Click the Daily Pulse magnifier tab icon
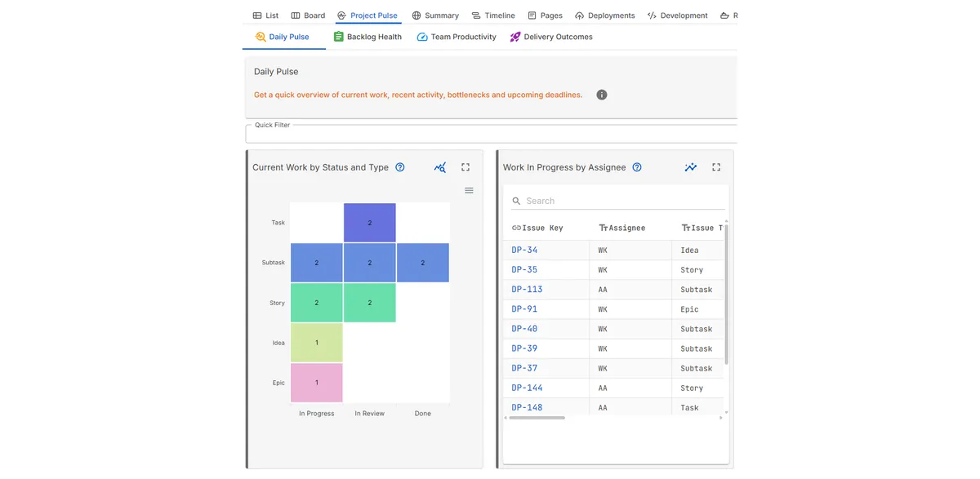 pyautogui.click(x=261, y=37)
